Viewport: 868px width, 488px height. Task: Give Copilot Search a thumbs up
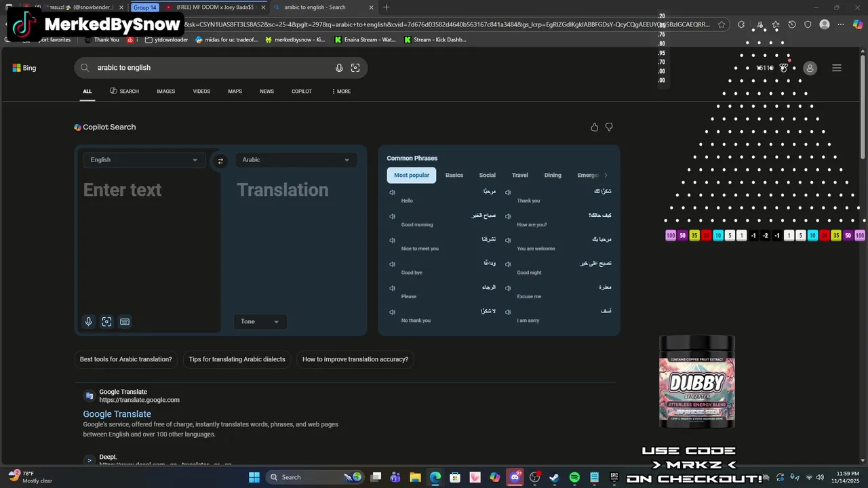pos(595,127)
